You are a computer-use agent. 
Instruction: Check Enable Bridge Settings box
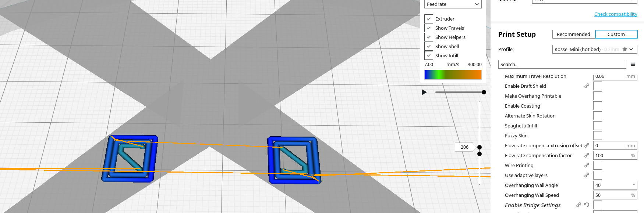(598, 205)
